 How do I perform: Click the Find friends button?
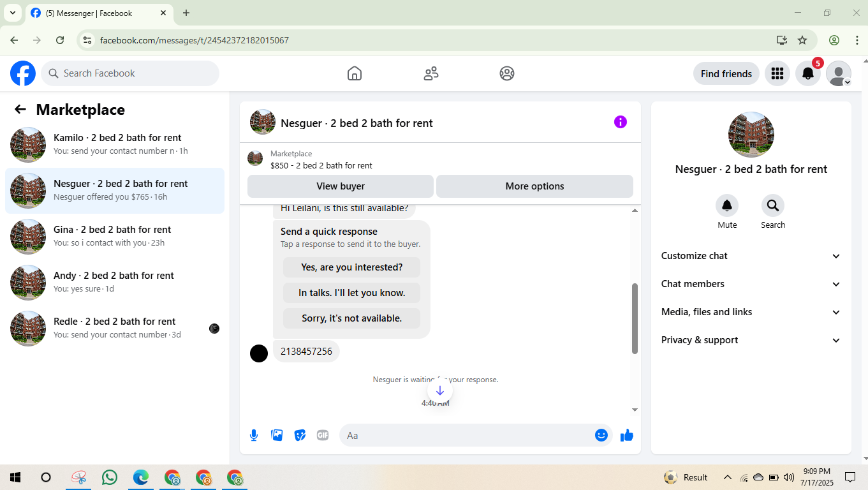click(726, 73)
